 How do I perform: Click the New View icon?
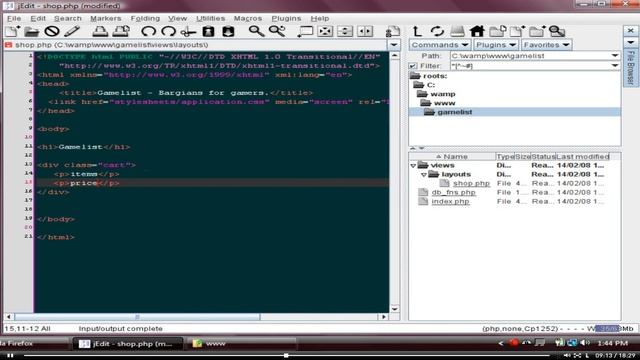pyautogui.click(x=305, y=31)
